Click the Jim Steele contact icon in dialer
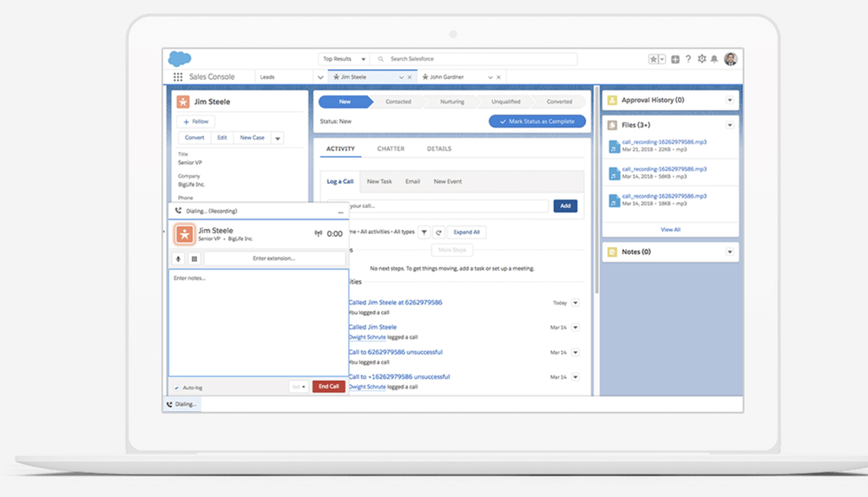 (x=184, y=234)
